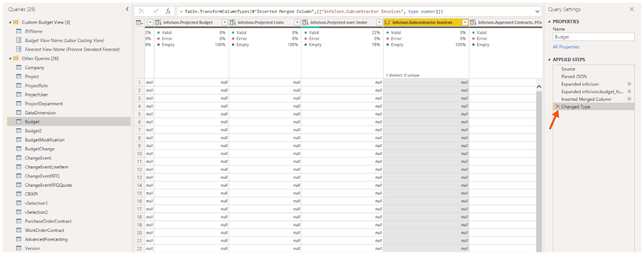Collapse the APPLIED STEPS section
The width and height of the screenshot is (644, 255).
click(x=549, y=60)
